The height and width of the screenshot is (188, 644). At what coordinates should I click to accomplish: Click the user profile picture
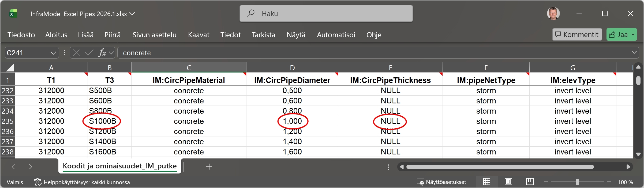tap(553, 13)
